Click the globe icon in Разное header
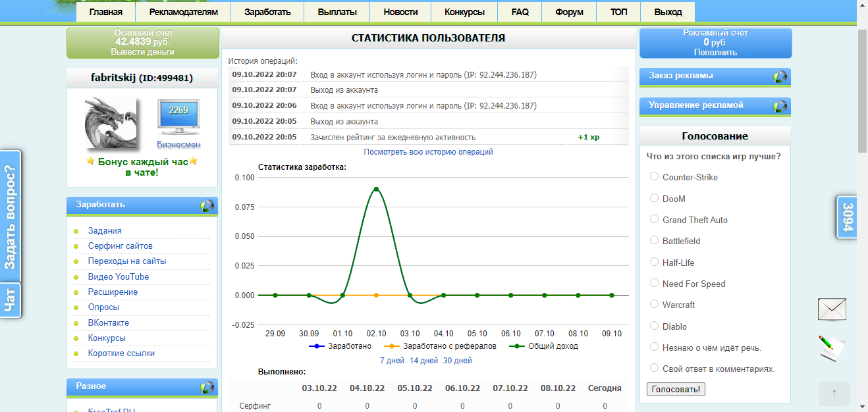The image size is (868, 412). point(207,387)
